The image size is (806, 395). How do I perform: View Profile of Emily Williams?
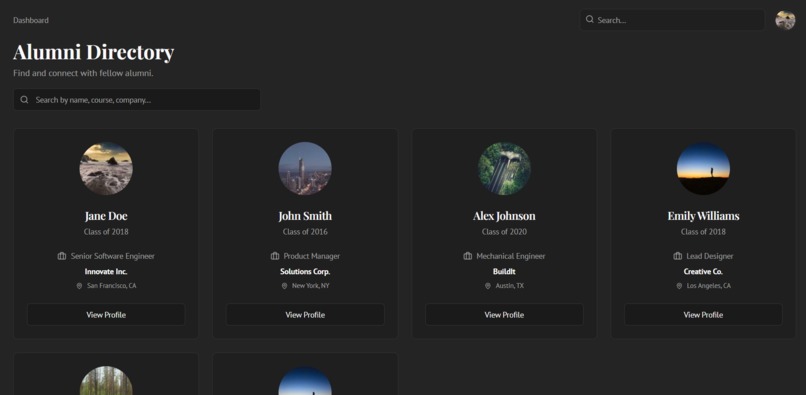(x=703, y=315)
